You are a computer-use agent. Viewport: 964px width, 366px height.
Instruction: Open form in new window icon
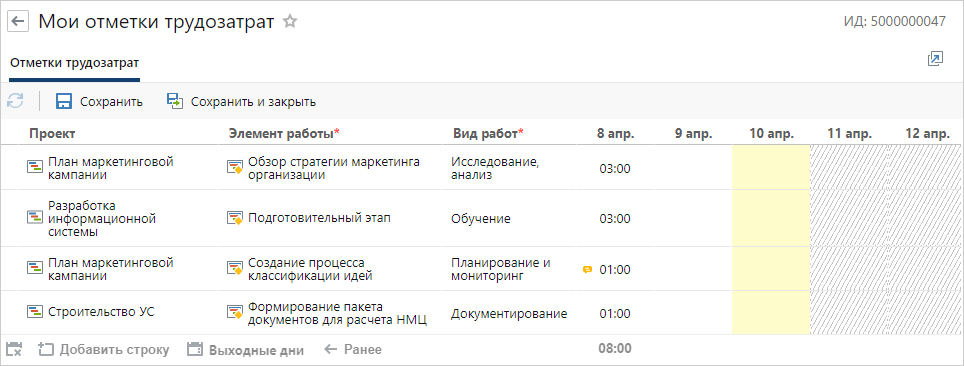tap(935, 59)
